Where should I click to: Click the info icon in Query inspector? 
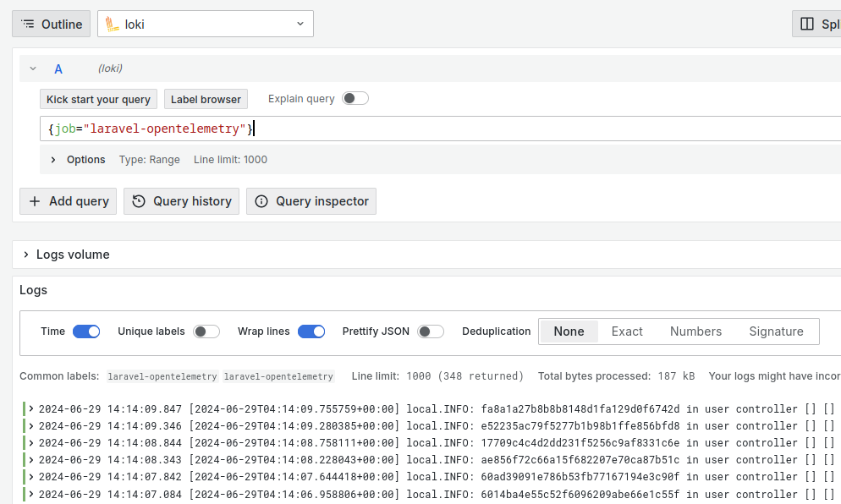(x=261, y=201)
